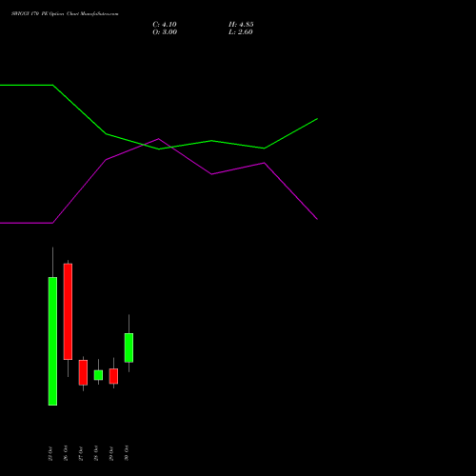476x476 pixels.
Task: Select the green candle for 30 Oct
Action: click(129, 347)
